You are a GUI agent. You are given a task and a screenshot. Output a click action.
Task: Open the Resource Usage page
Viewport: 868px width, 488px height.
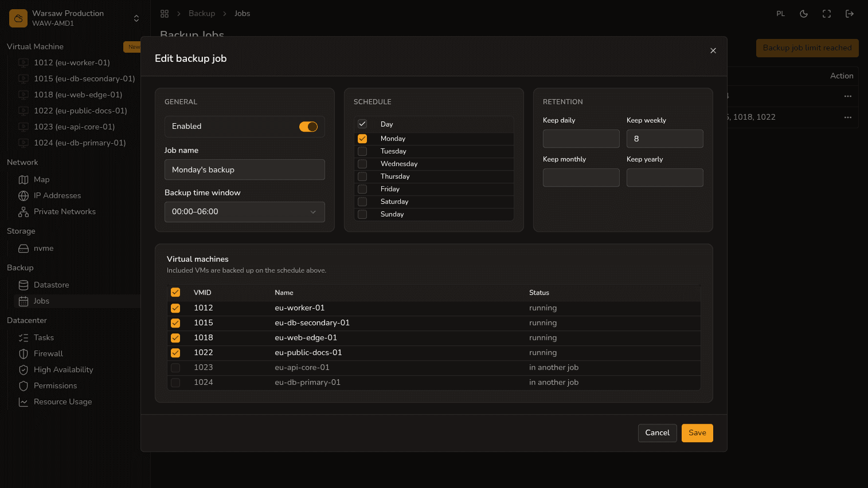point(62,402)
